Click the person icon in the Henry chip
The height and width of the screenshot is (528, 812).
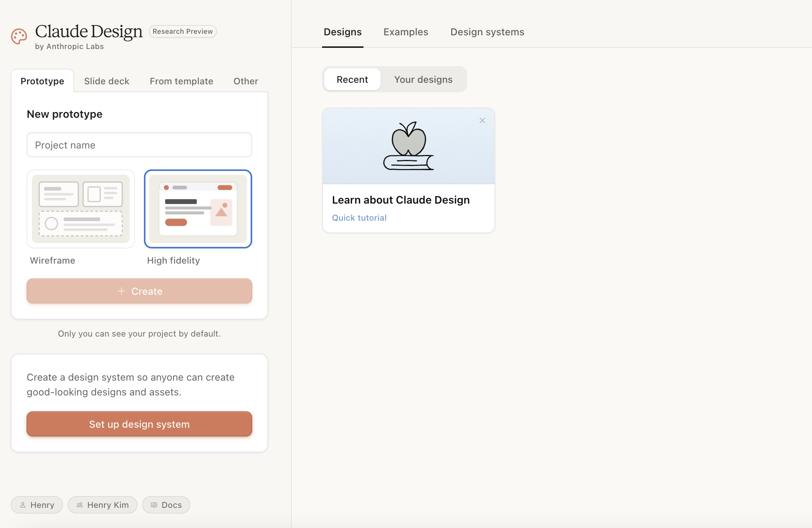pyautogui.click(x=23, y=505)
